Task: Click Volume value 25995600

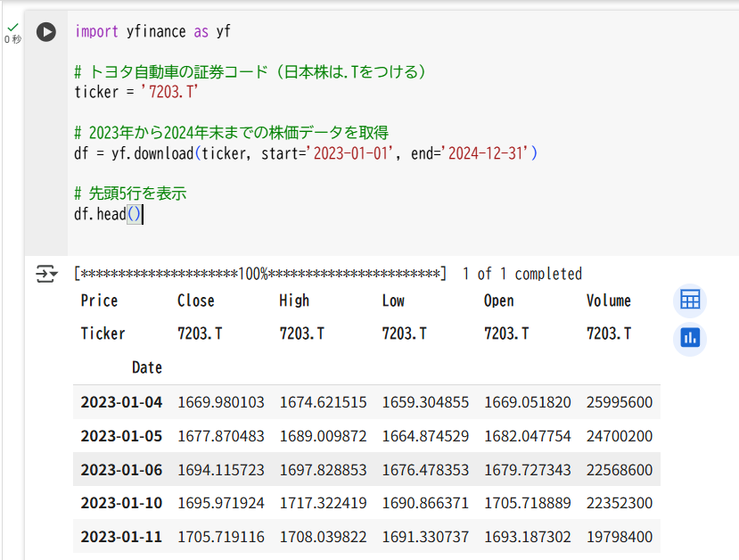Action: (x=620, y=402)
